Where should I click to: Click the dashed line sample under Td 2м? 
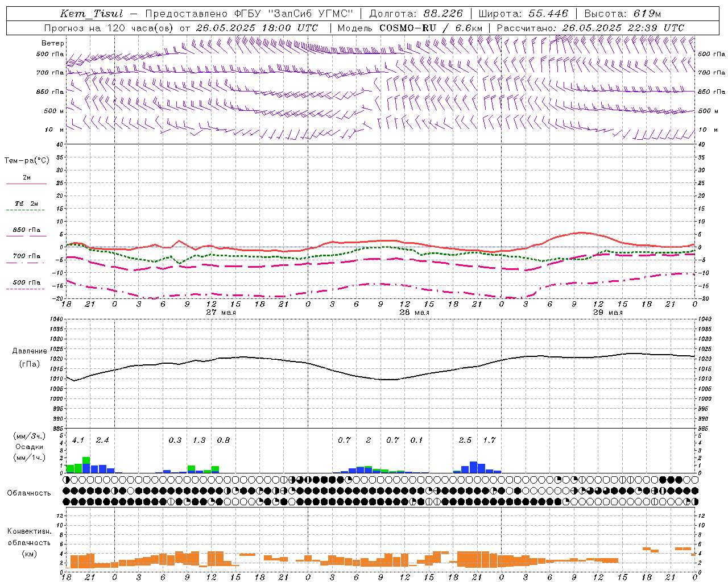click(26, 210)
